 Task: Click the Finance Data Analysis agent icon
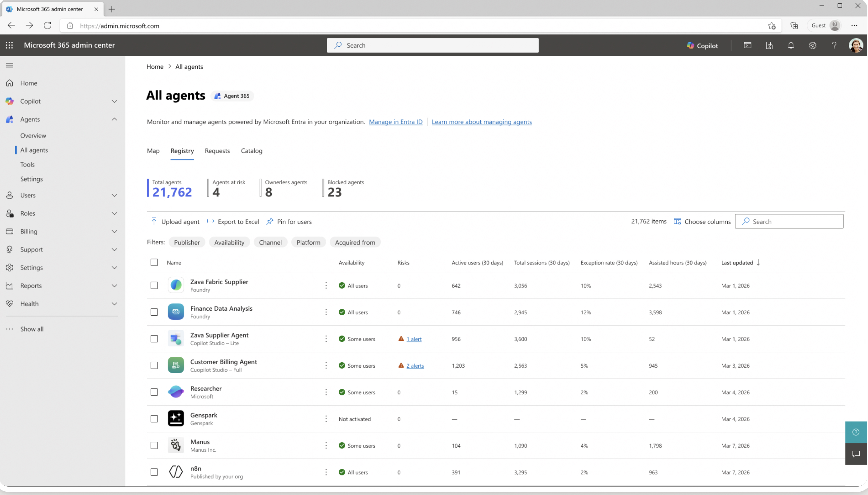[176, 312]
